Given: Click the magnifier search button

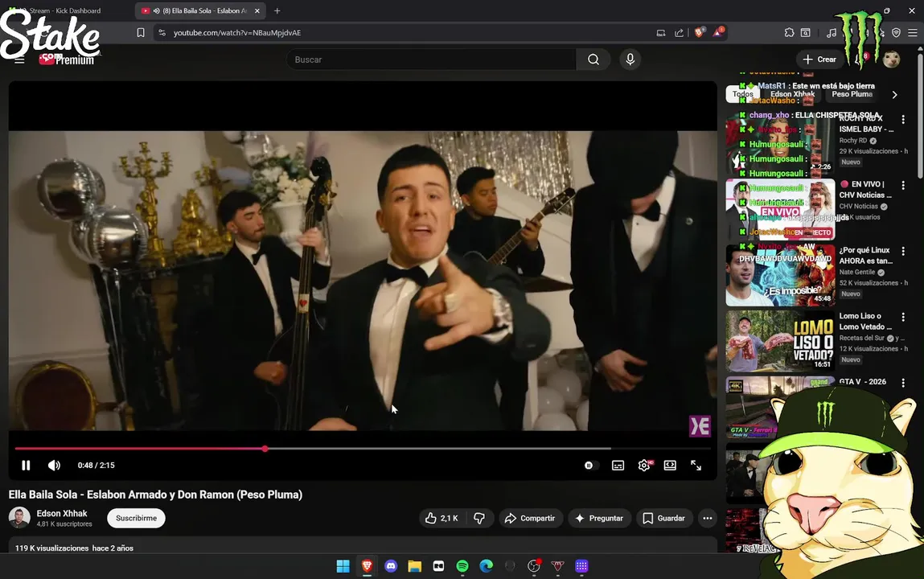Looking at the screenshot, I should pos(593,60).
